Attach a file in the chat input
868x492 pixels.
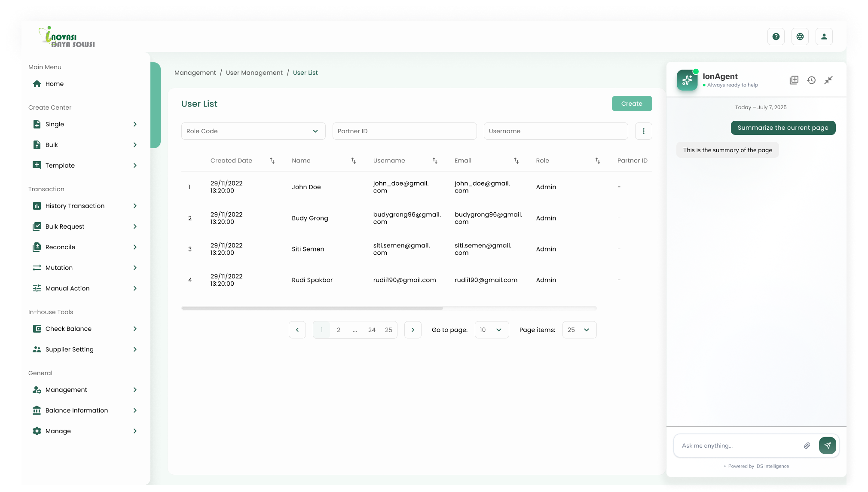click(807, 446)
